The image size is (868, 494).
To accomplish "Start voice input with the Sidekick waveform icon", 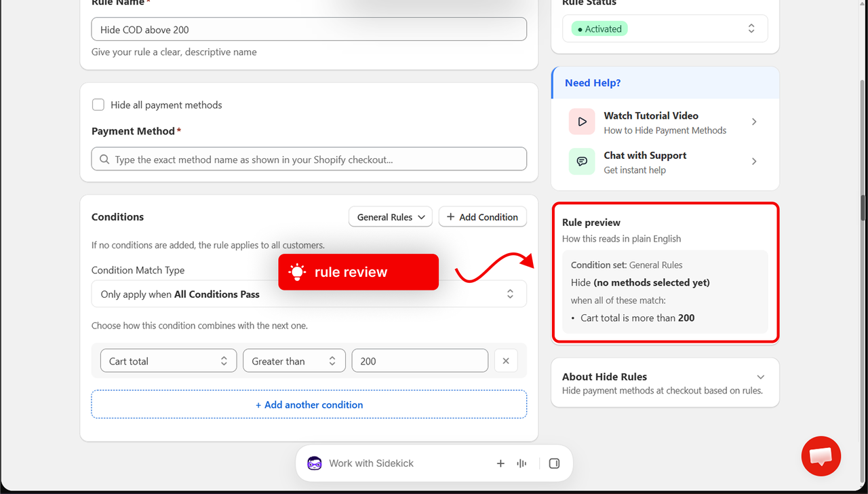I will (x=521, y=463).
